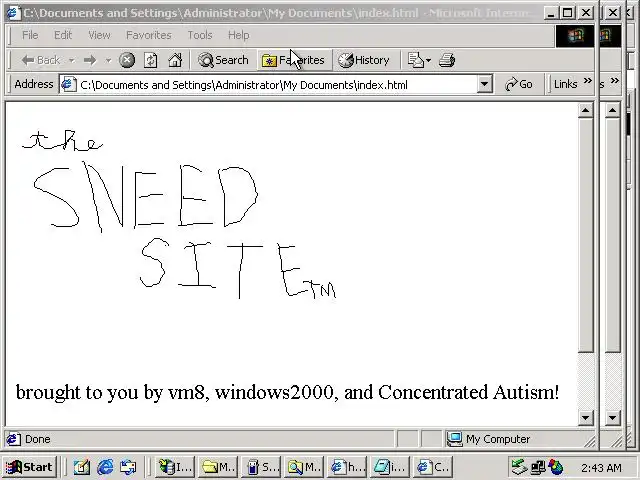Click the My Computer zone in status bar
640x480 pixels.
pyautogui.click(x=488, y=439)
